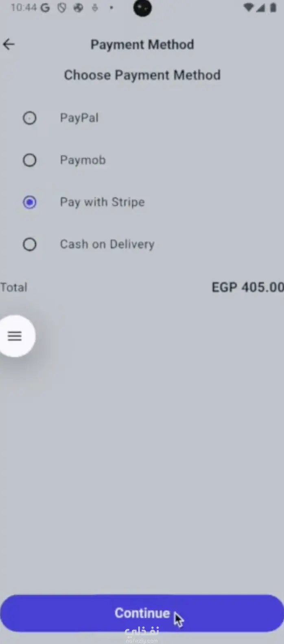Choose the Paymob option label
Viewport: 284px width, 644px height.
(x=83, y=160)
